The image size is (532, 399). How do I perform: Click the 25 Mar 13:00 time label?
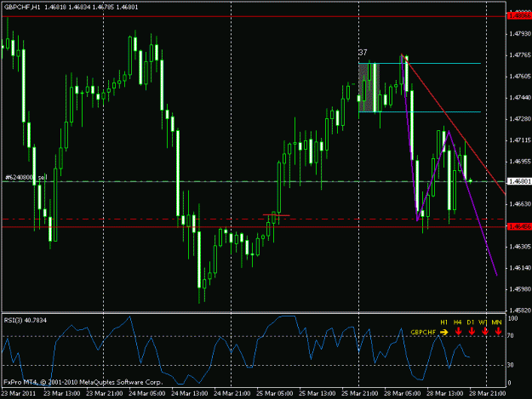[x=317, y=394]
